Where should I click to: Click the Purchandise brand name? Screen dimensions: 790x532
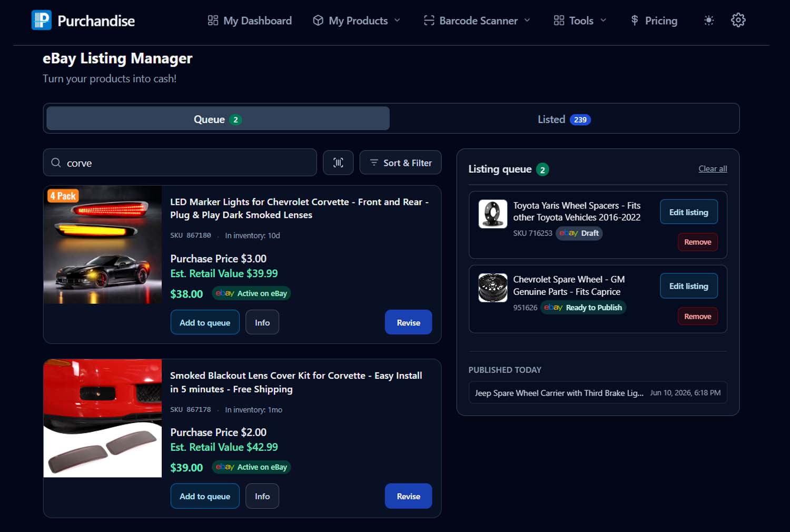pos(96,21)
